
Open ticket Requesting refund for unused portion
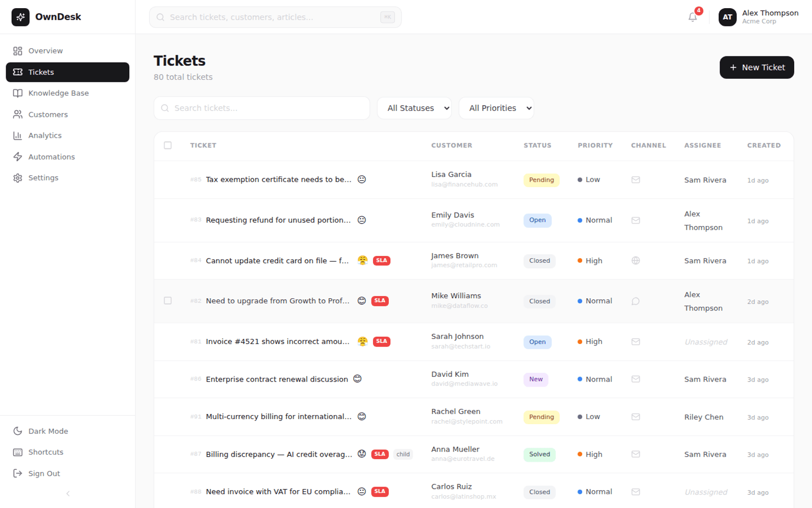coord(278,220)
